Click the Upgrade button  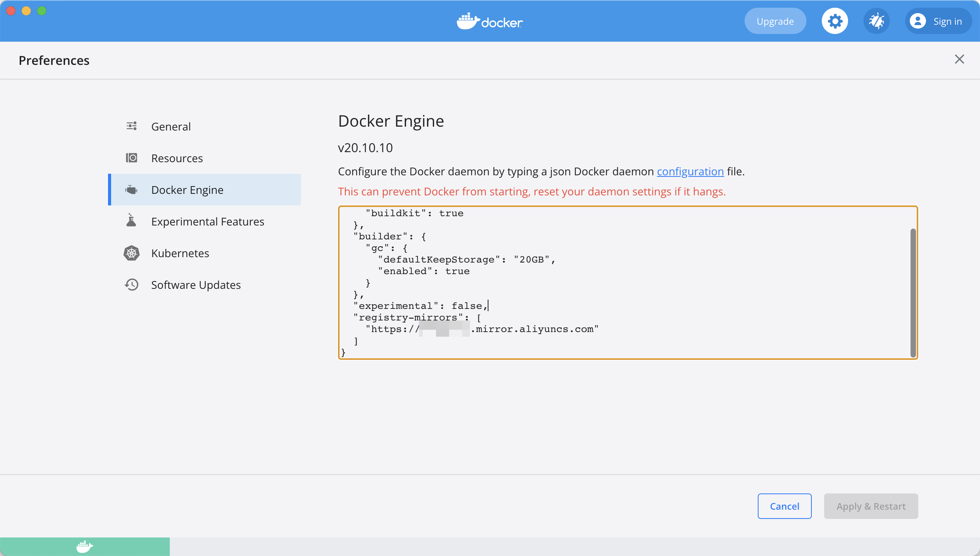click(x=775, y=21)
